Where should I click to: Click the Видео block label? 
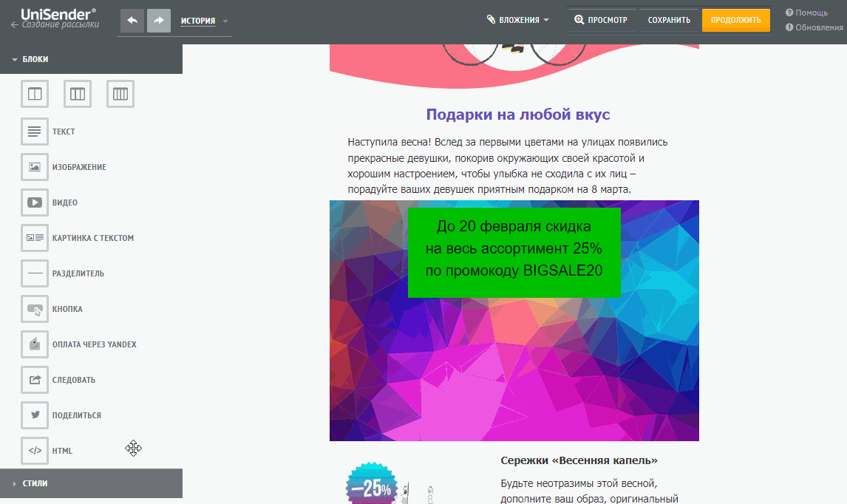coord(65,202)
